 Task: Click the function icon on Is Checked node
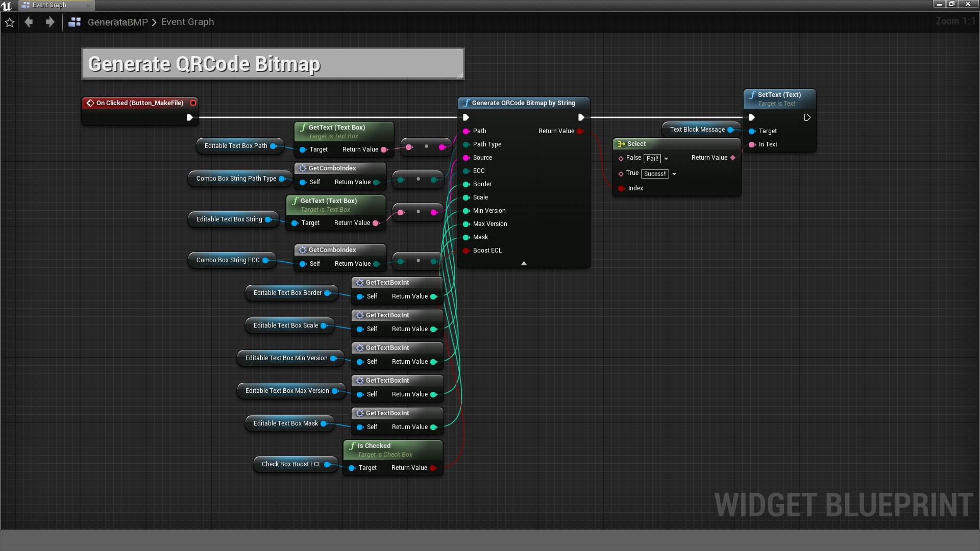point(352,446)
